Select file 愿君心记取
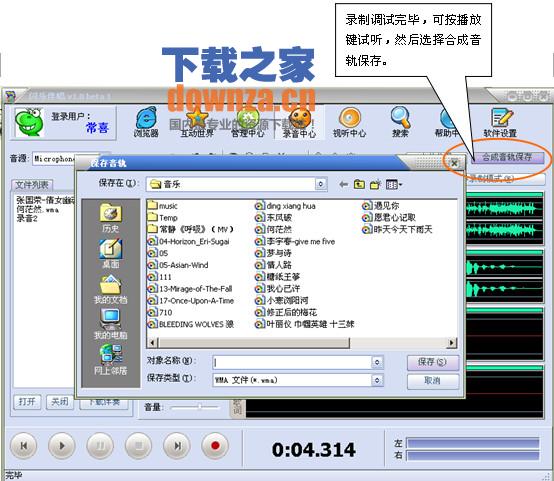The height and width of the screenshot is (481, 554). pyautogui.click(x=389, y=217)
